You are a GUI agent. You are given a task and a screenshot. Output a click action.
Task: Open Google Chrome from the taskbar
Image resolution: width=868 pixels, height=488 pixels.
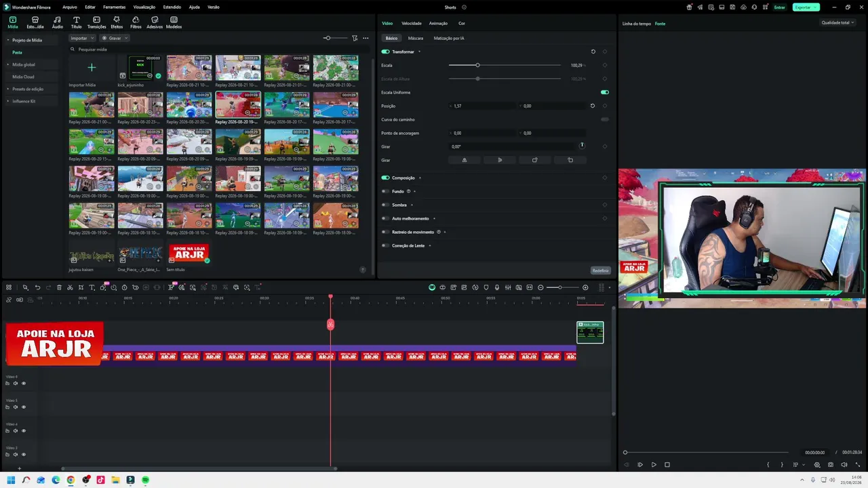click(x=71, y=480)
